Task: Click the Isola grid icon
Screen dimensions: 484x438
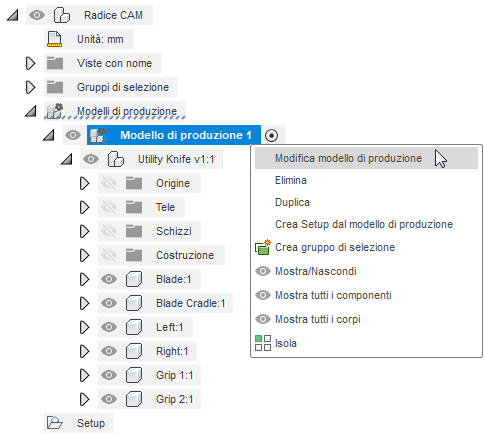Action: pyautogui.click(x=263, y=343)
